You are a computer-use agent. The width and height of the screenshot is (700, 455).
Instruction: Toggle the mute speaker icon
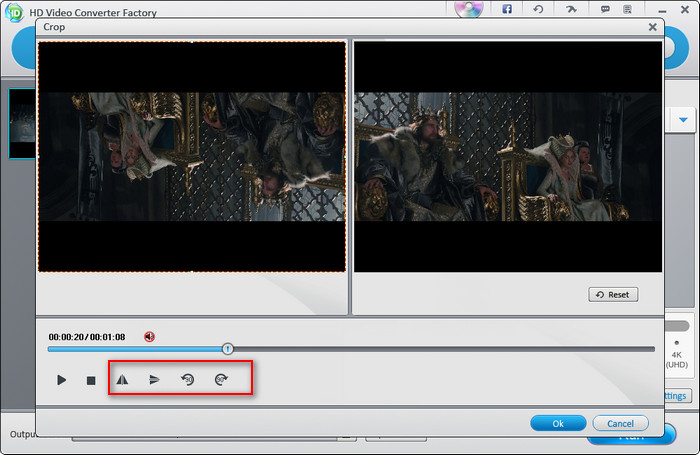pyautogui.click(x=150, y=337)
